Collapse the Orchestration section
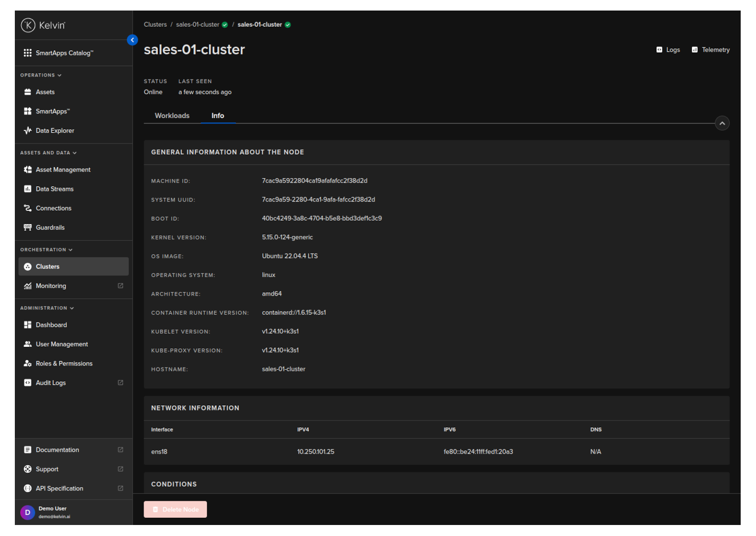 coord(70,250)
